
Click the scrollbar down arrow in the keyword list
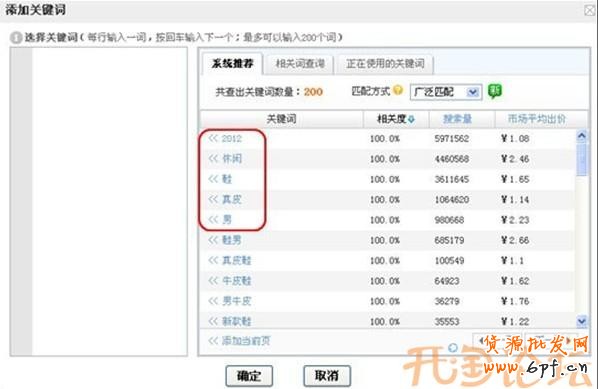click(x=582, y=321)
